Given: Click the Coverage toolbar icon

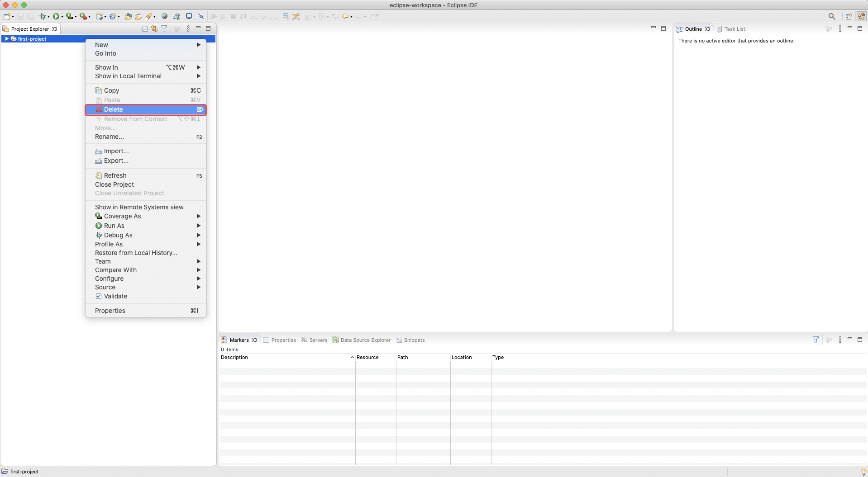Looking at the screenshot, I should 69,16.
